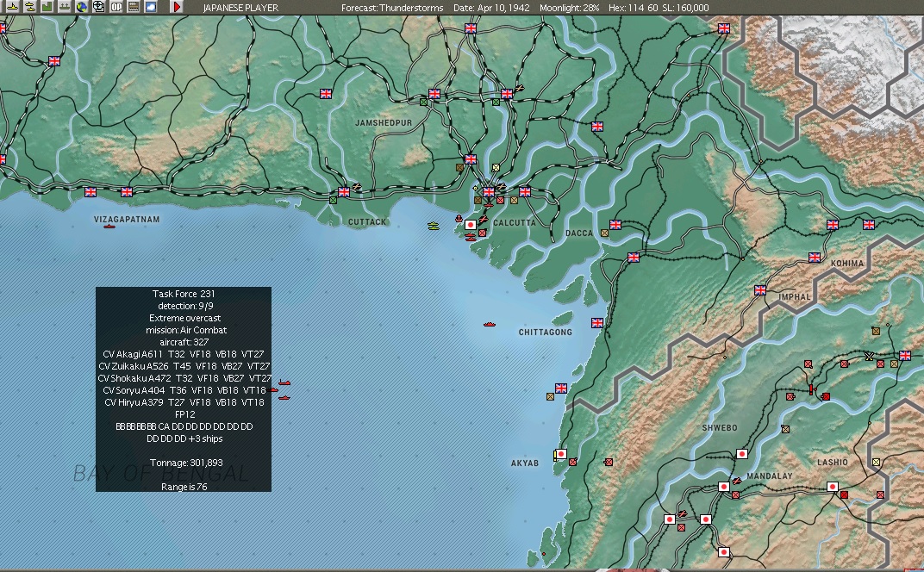
Task: Click the CV Hiryu row in tooltip
Action: (x=184, y=402)
